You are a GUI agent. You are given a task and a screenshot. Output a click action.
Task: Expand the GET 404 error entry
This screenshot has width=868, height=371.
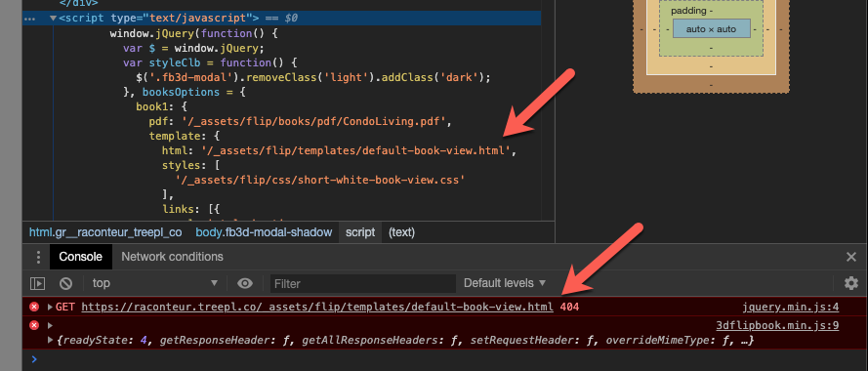pos(51,307)
